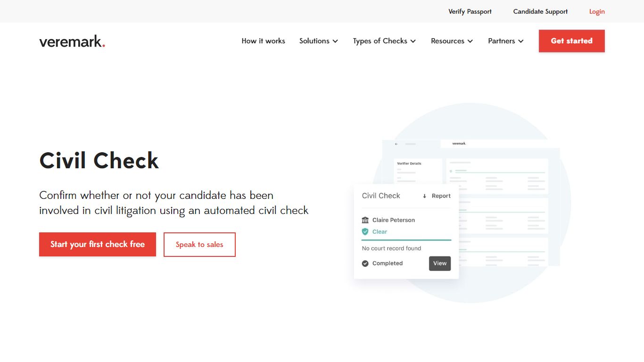Click the Verify Passport link
The height and width of the screenshot is (362, 644).
pyautogui.click(x=470, y=11)
